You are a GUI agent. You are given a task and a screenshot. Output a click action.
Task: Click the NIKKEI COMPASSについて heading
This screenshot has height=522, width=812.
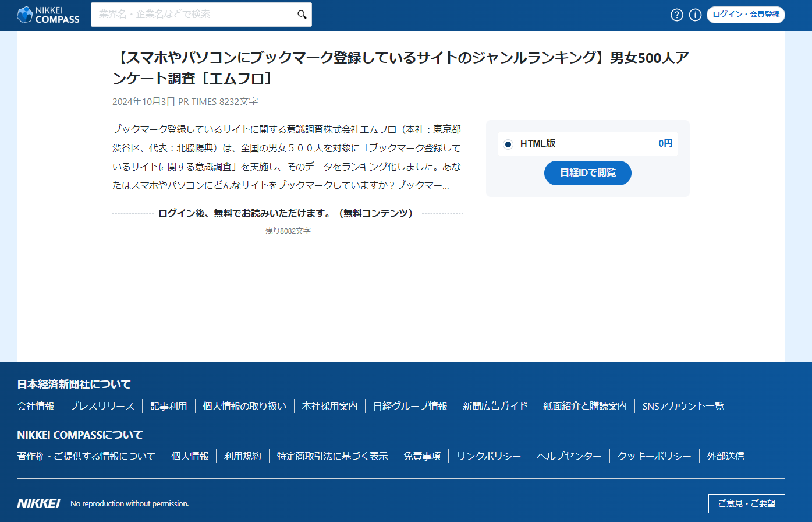click(x=80, y=435)
